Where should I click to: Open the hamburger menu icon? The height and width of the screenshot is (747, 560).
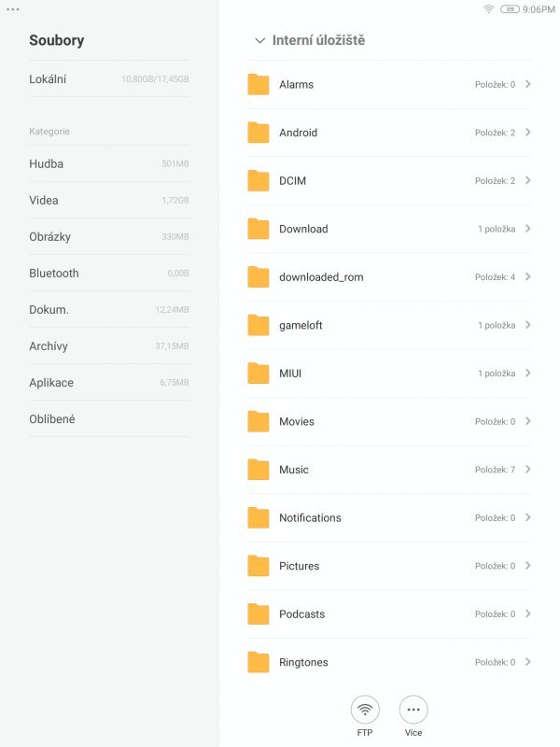coord(11,12)
